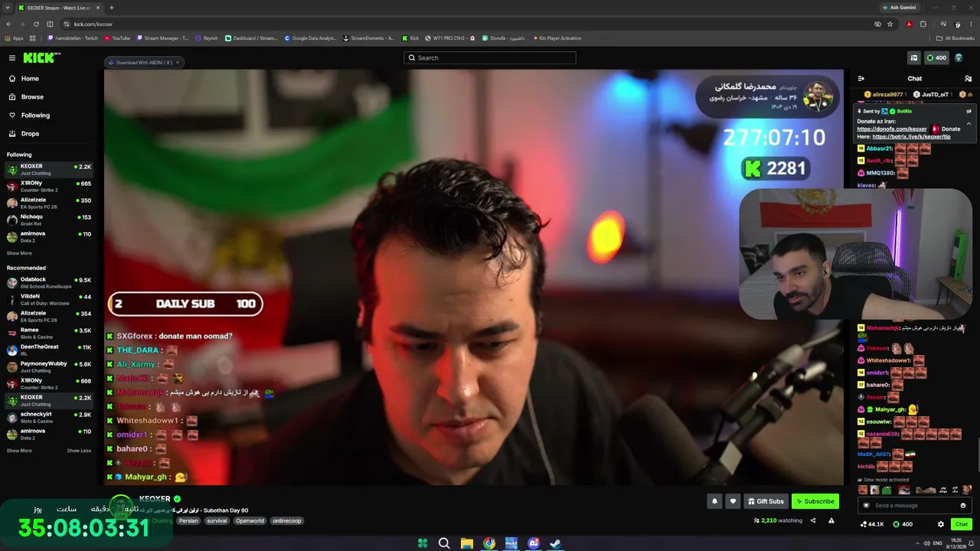Open the donofa.com/keoxer link

click(x=892, y=129)
